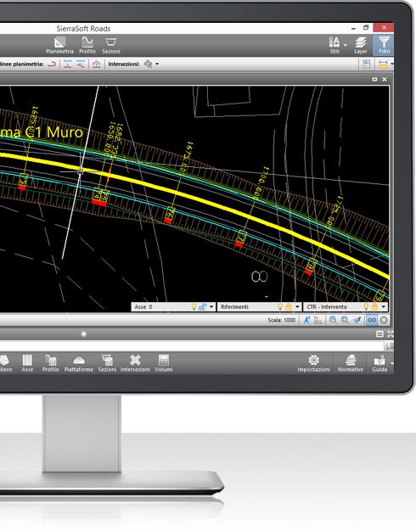The image size is (416, 532).
Task: Expand the dropdown beside the ruler icon
Action: click(x=391, y=64)
